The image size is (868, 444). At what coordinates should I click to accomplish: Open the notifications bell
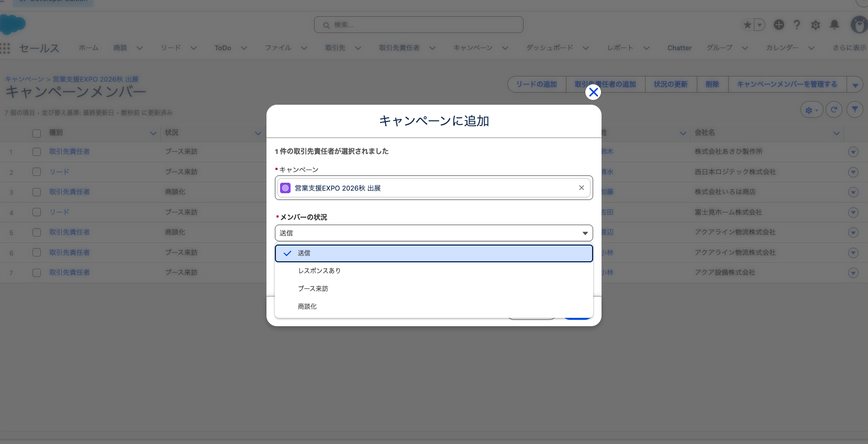pyautogui.click(x=834, y=25)
